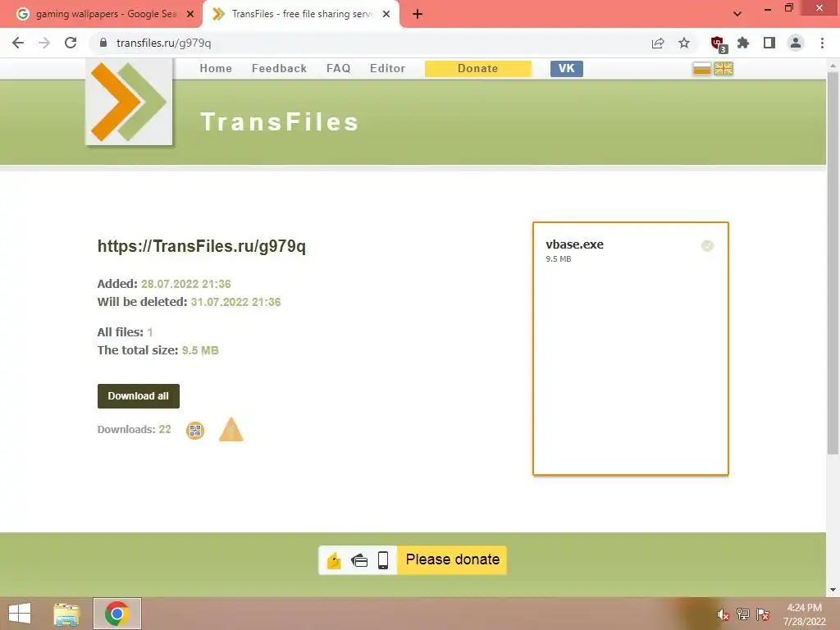Click the share page icon in address bar

(x=658, y=43)
